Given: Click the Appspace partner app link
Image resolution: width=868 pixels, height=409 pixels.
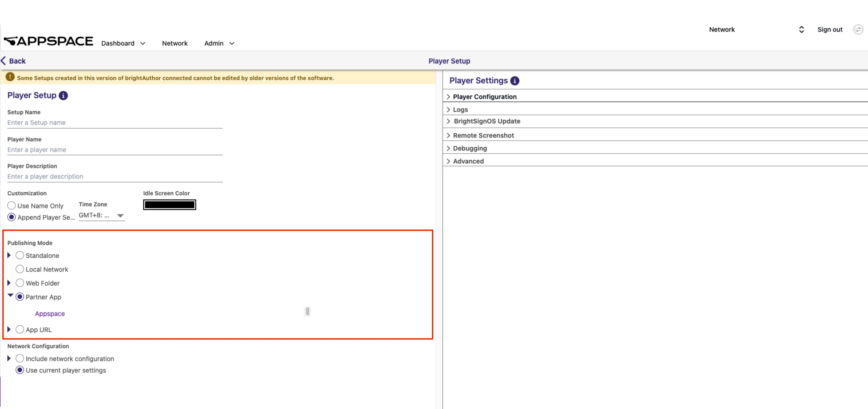Looking at the screenshot, I should click(x=50, y=314).
